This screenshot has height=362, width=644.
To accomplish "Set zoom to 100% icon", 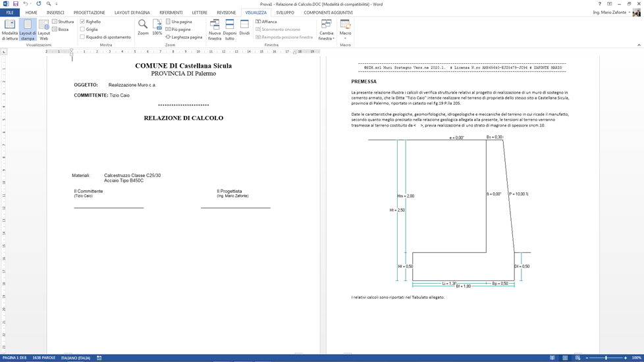I will point(157,28).
